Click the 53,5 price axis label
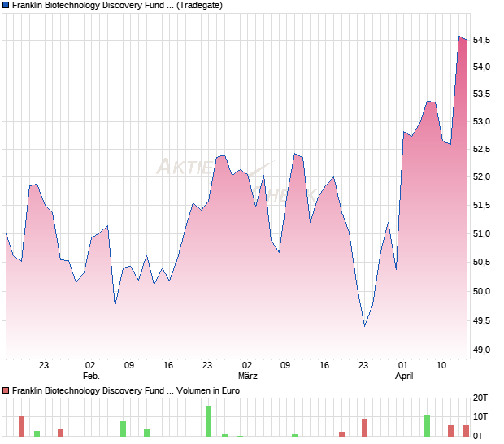The height and width of the screenshot is (444, 504). (x=481, y=94)
